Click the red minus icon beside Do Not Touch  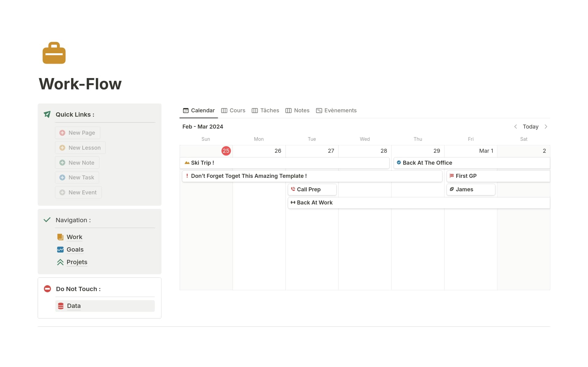[47, 289]
